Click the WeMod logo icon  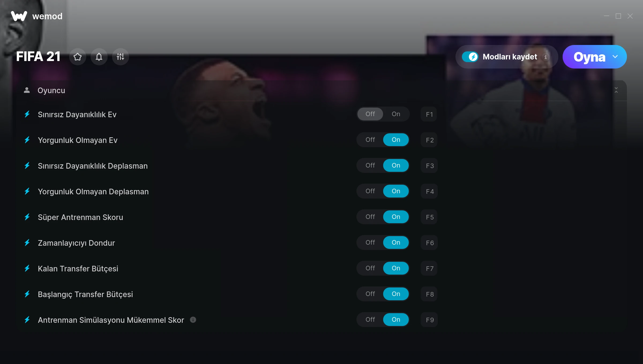pyautogui.click(x=19, y=16)
